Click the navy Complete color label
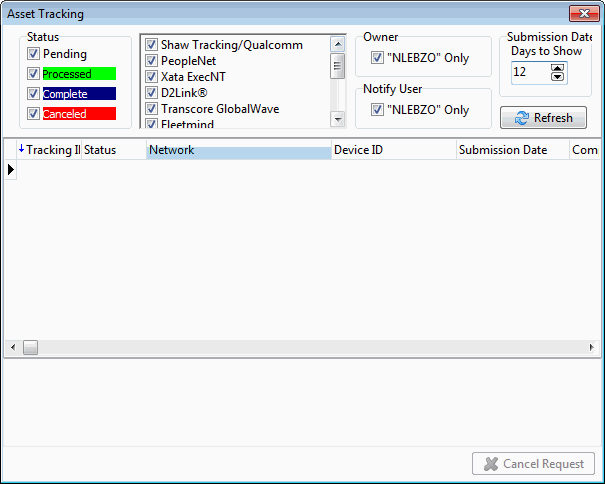605x484 pixels. [79, 94]
